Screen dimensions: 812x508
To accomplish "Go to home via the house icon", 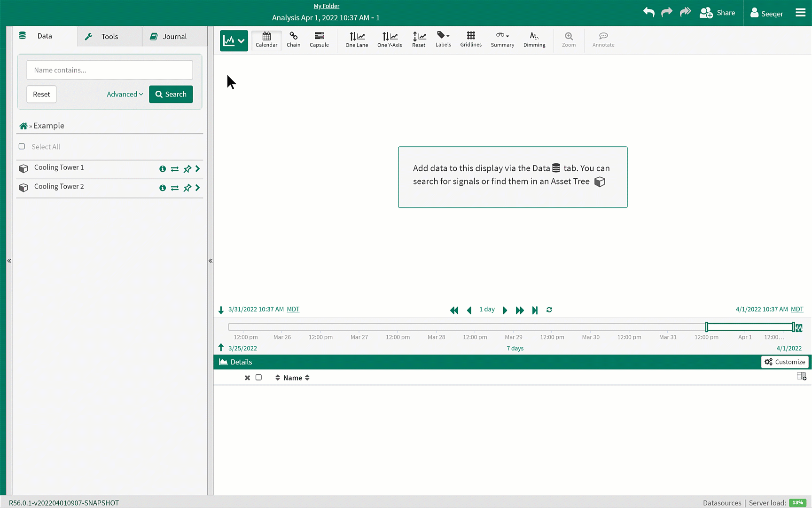I will point(23,126).
